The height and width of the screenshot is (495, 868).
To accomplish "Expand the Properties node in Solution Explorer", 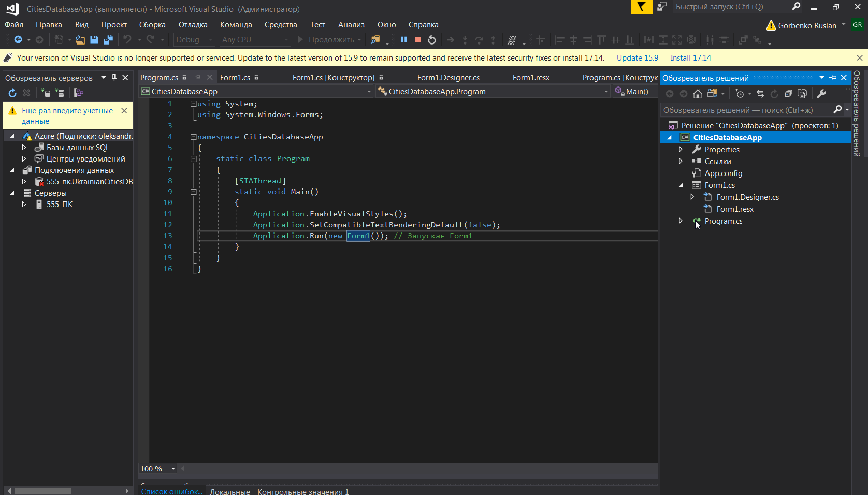I will coord(681,149).
